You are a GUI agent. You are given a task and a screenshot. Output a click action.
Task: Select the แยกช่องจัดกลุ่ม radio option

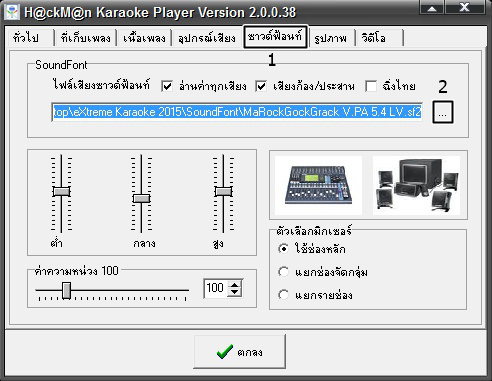tap(283, 272)
